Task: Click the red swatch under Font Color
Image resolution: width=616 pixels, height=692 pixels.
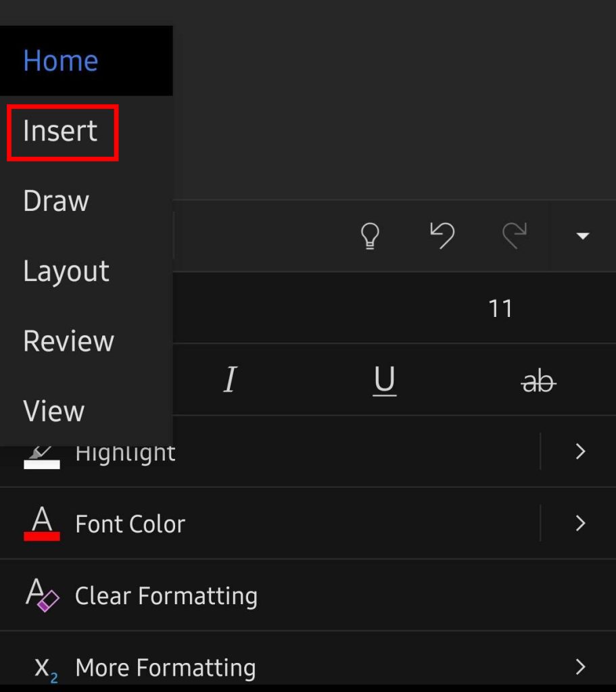Action: (42, 537)
